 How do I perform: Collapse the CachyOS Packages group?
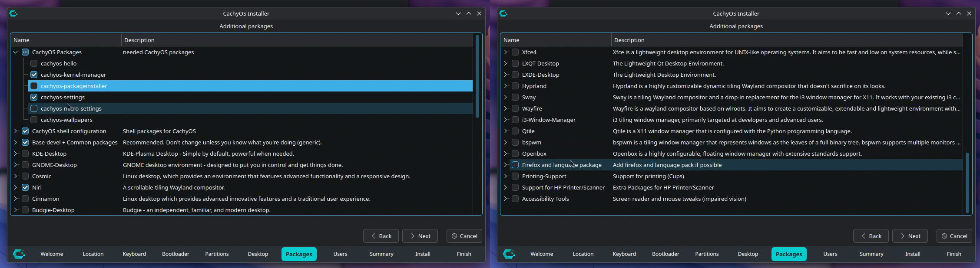[16, 52]
